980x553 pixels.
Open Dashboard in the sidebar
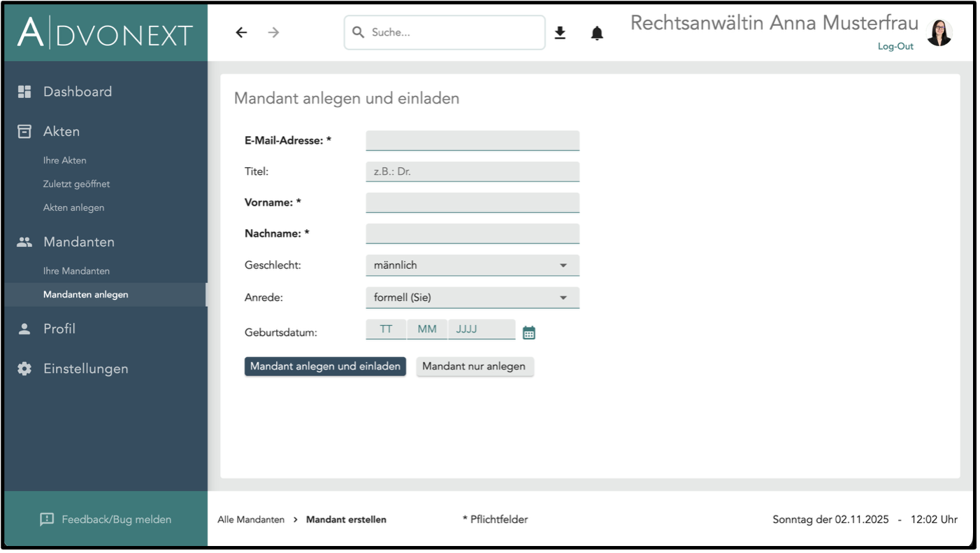(x=78, y=92)
